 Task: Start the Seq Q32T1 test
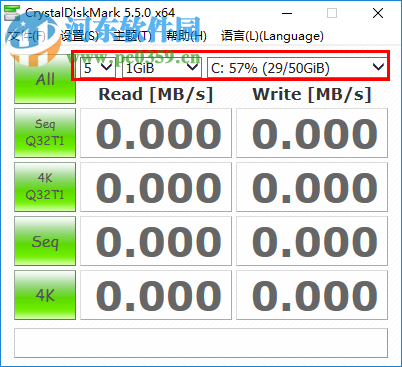point(45,133)
